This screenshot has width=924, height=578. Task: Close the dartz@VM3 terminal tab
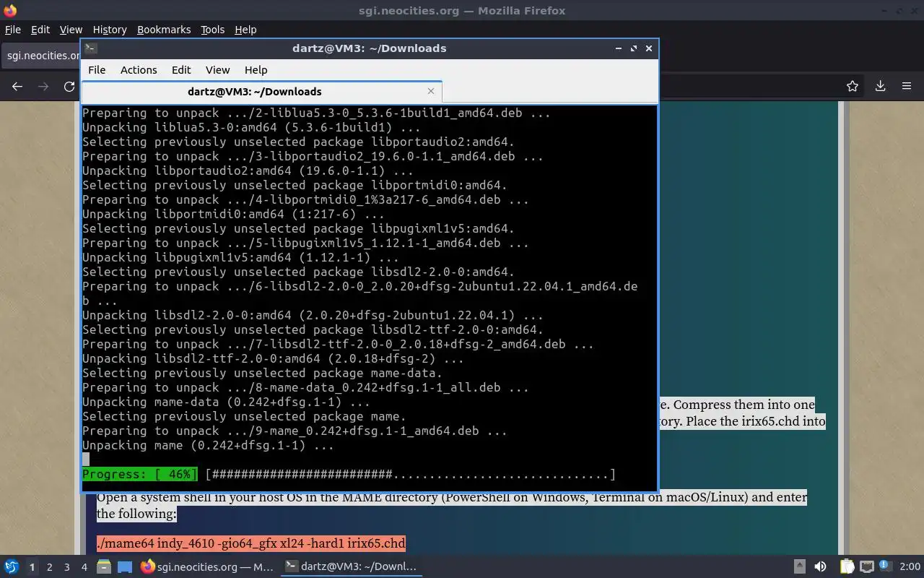431,91
